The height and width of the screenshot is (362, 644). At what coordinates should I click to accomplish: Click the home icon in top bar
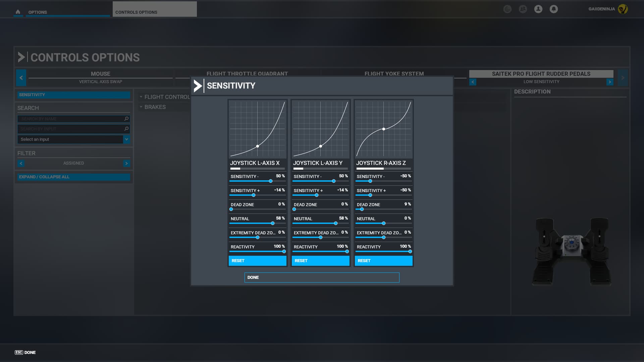[18, 12]
